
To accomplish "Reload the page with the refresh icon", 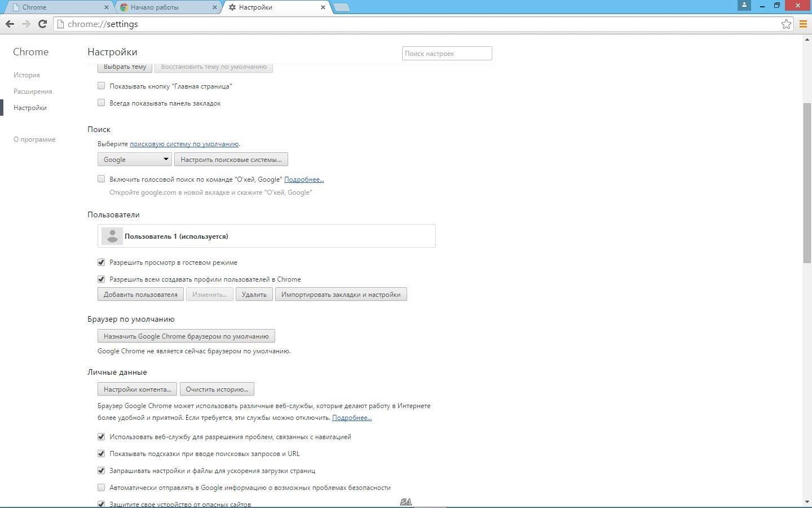I will (x=42, y=24).
